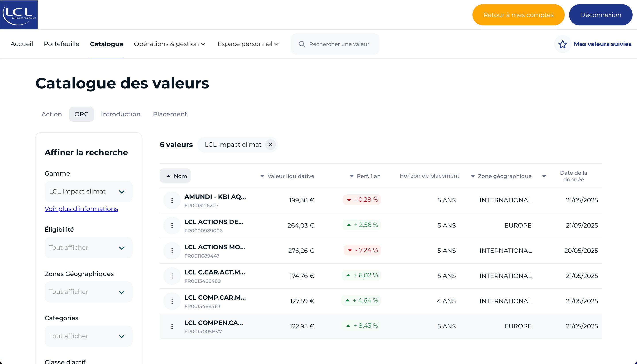Open options menu for LCL C.CAR.ACT.M...
The width and height of the screenshot is (637, 364).
[x=172, y=276]
